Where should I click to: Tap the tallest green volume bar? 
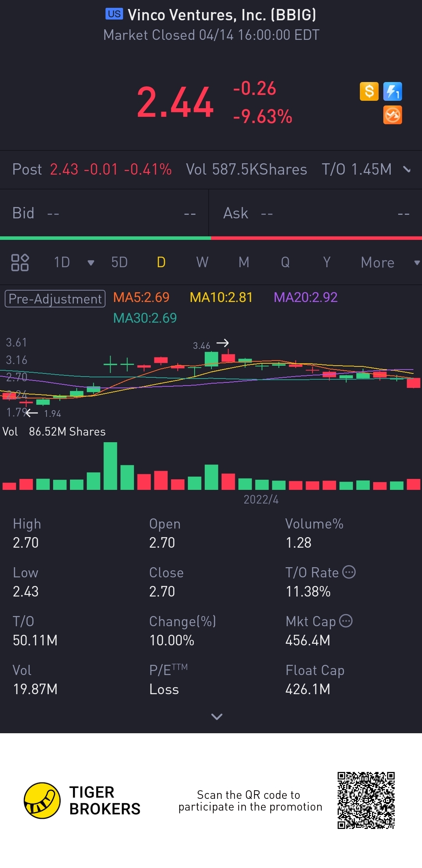coord(110,466)
